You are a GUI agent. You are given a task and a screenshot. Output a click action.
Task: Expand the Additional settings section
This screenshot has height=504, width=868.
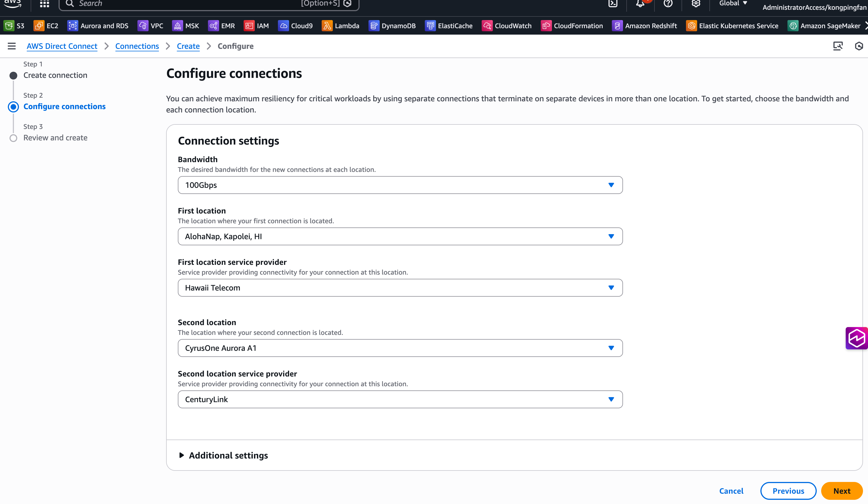point(228,455)
